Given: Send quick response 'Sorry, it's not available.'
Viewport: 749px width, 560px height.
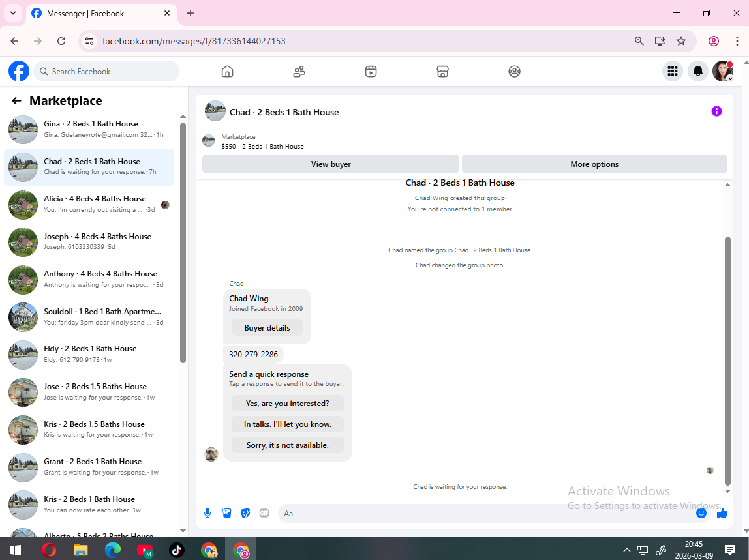Looking at the screenshot, I should [288, 445].
